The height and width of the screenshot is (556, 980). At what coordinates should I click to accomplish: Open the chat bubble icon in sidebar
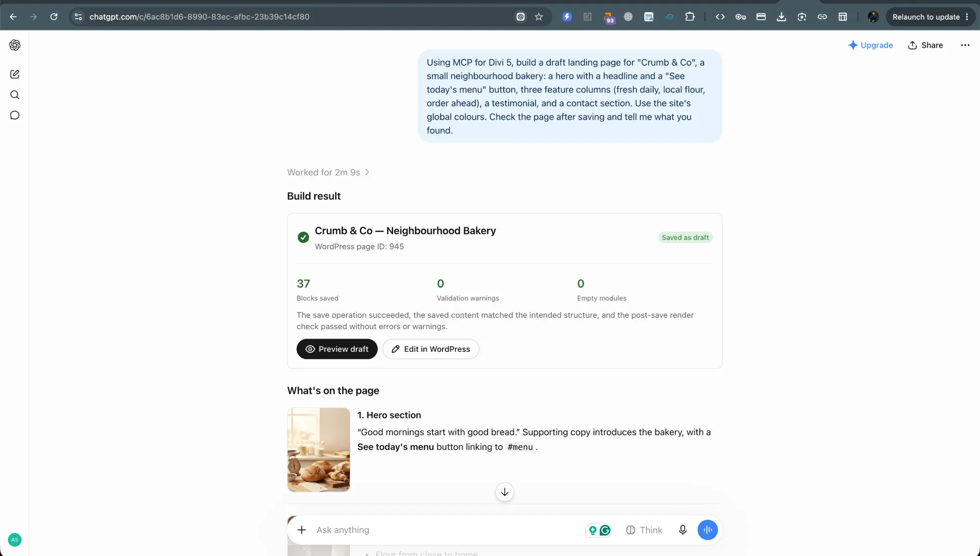pos(15,115)
